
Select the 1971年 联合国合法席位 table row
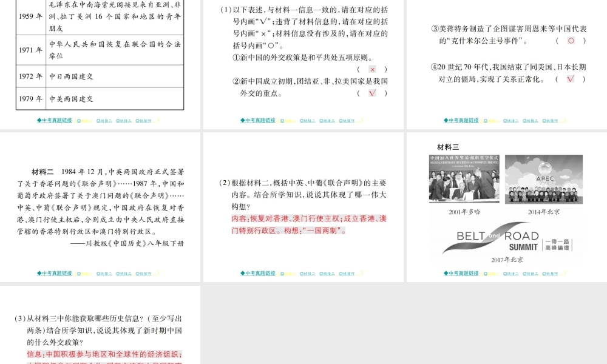click(x=100, y=50)
